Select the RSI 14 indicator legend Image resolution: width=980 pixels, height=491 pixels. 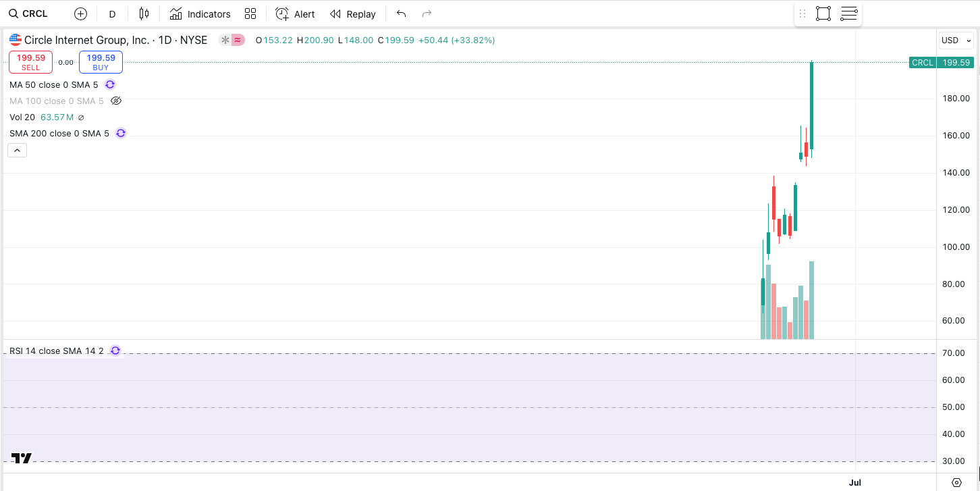pyautogui.click(x=57, y=351)
